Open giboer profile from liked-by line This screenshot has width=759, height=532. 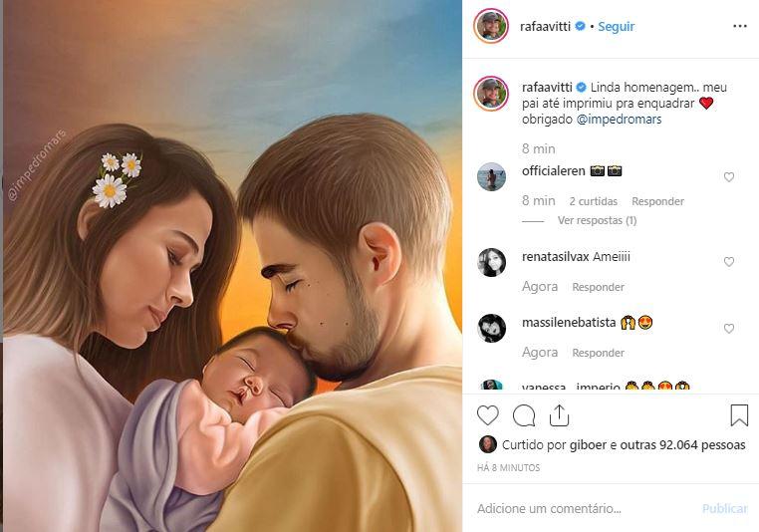588,445
